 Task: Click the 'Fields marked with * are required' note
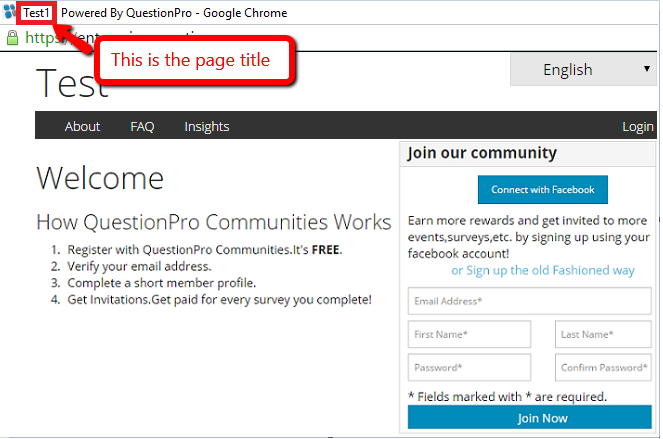tap(507, 397)
